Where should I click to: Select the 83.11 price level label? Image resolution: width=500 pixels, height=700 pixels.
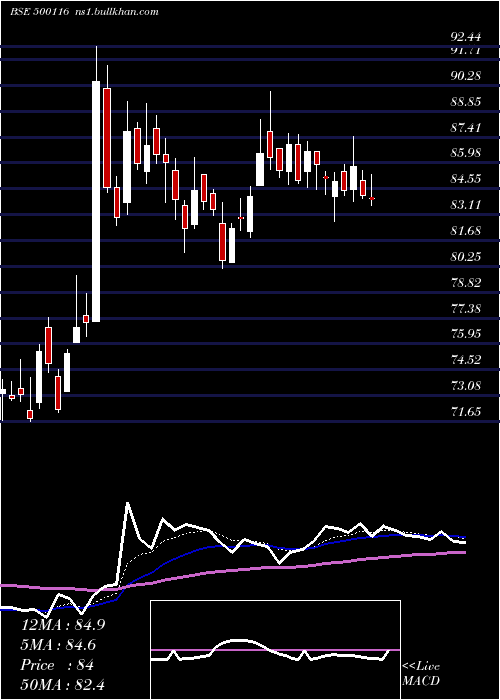(x=465, y=205)
